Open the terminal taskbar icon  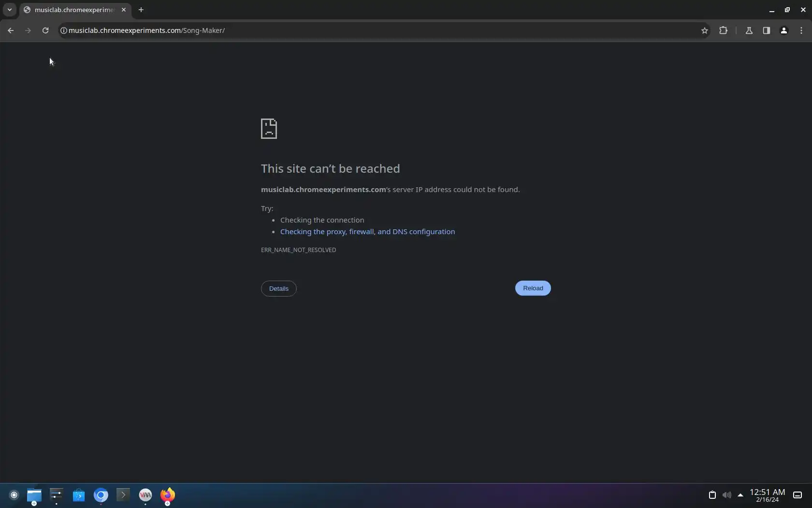pos(123,495)
